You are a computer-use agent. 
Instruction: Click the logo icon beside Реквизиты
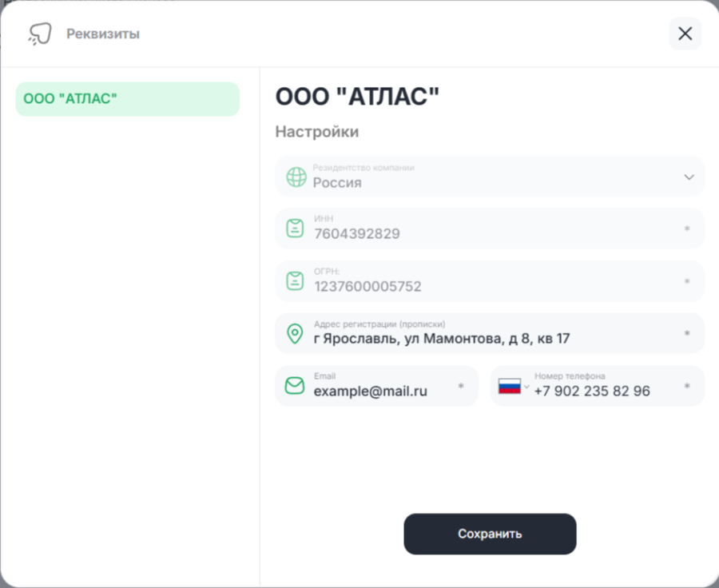(39, 34)
